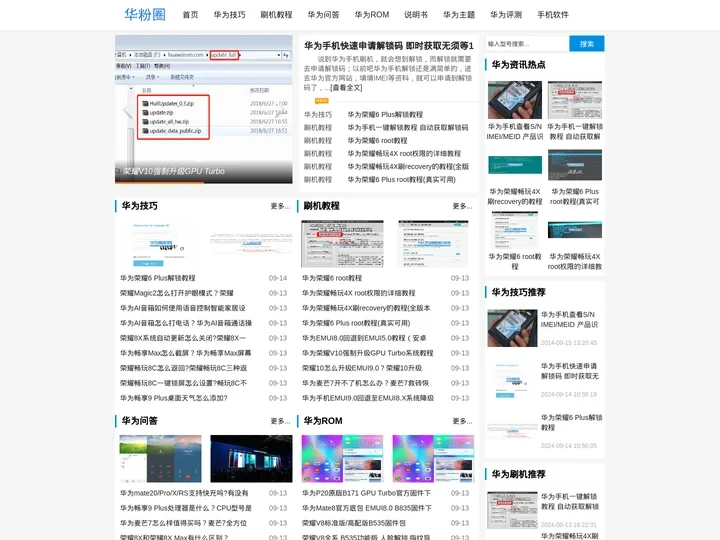Open 华为ROM from the top navigation

point(371,15)
